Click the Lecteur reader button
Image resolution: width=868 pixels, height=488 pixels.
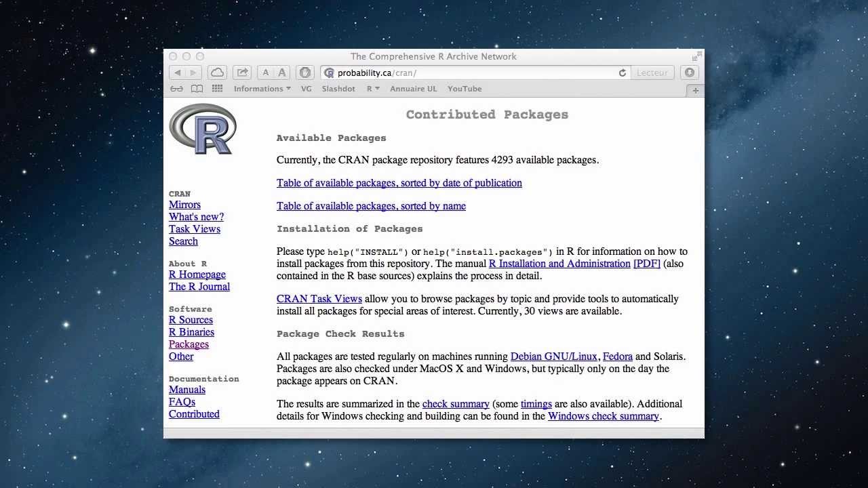point(652,73)
